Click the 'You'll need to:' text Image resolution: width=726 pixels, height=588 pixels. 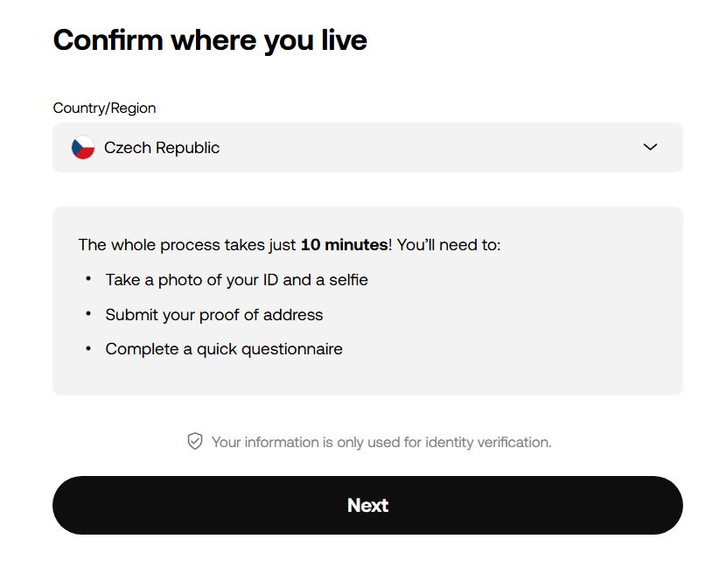[x=449, y=244]
